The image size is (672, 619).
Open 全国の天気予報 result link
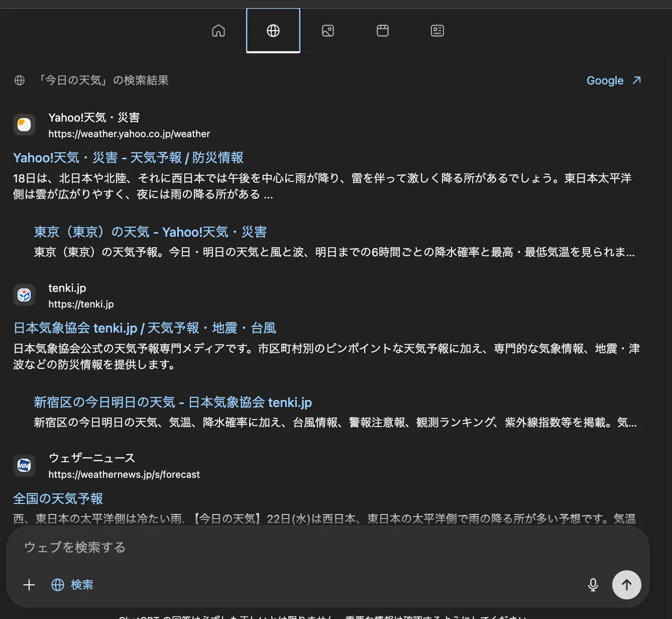coord(58,498)
